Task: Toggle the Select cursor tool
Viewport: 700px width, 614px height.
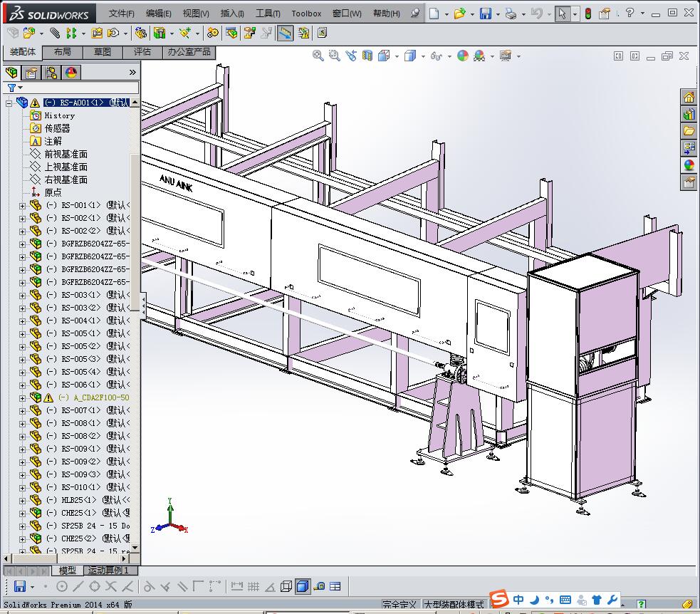Action: pyautogui.click(x=562, y=14)
